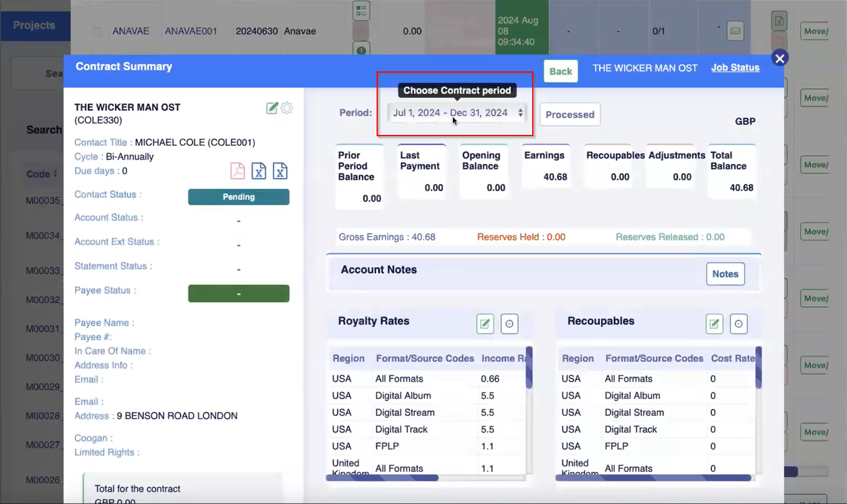The height and width of the screenshot is (504, 847).
Task: Click the Back button
Action: pyautogui.click(x=561, y=71)
